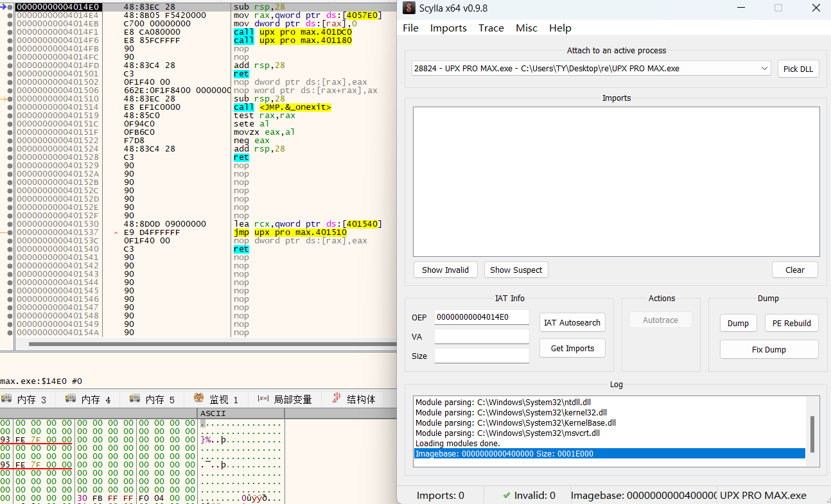Click the Show Suspect button
831x504 pixels.
pyautogui.click(x=516, y=270)
